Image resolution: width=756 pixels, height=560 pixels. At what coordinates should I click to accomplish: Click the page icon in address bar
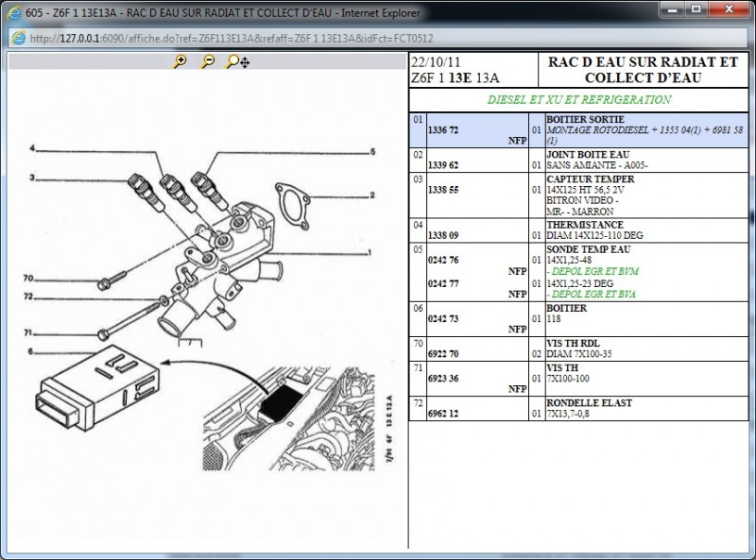point(18,38)
